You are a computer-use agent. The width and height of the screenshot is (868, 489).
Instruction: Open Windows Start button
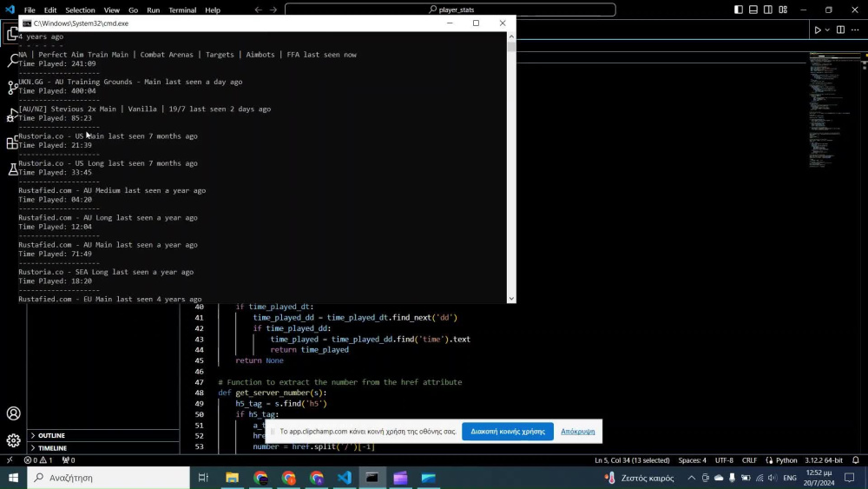coord(13,478)
